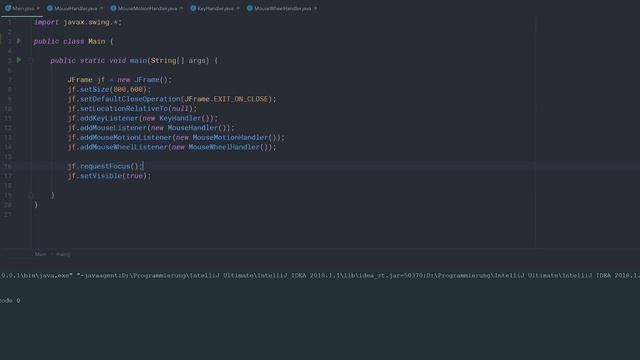Close the Main.java tab
Image resolution: width=640 pixels, height=360 pixels.
tap(38, 8)
